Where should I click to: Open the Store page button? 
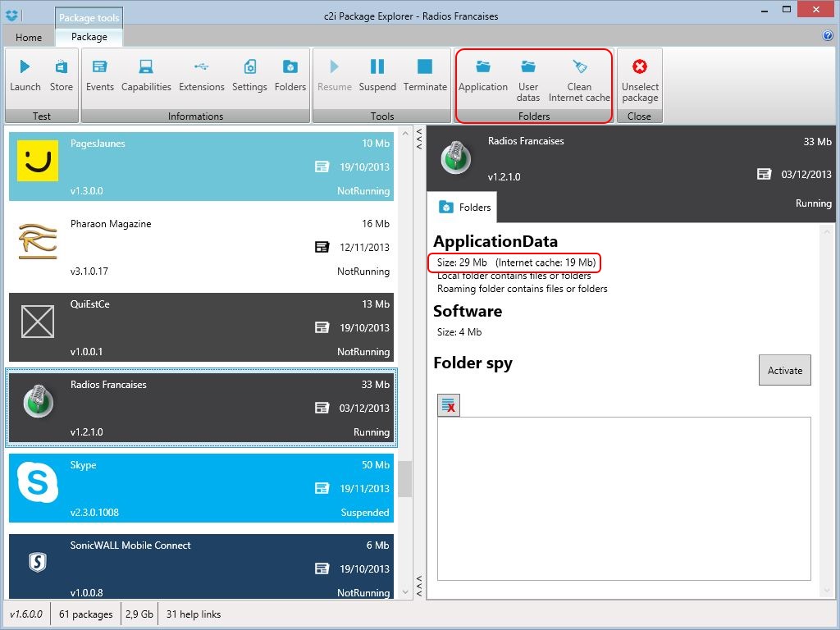pyautogui.click(x=61, y=76)
